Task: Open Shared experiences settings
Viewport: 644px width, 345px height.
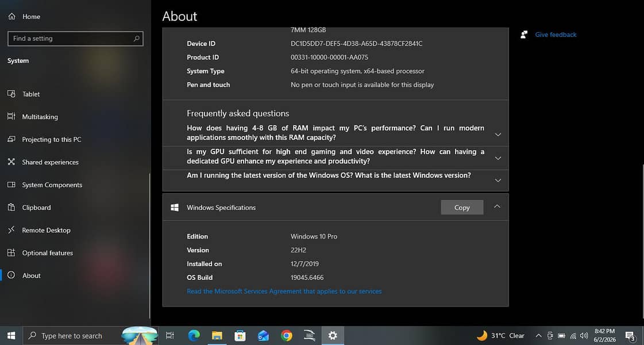Action: click(x=50, y=162)
